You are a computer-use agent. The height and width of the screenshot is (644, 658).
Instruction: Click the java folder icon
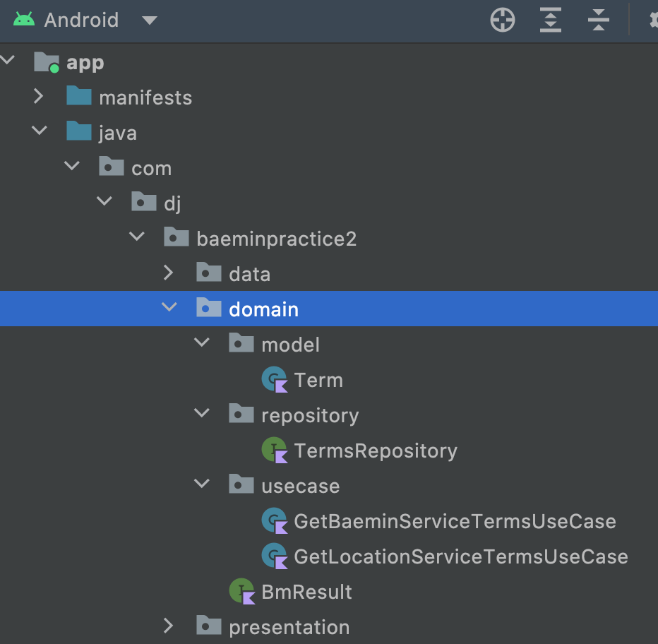point(79,131)
